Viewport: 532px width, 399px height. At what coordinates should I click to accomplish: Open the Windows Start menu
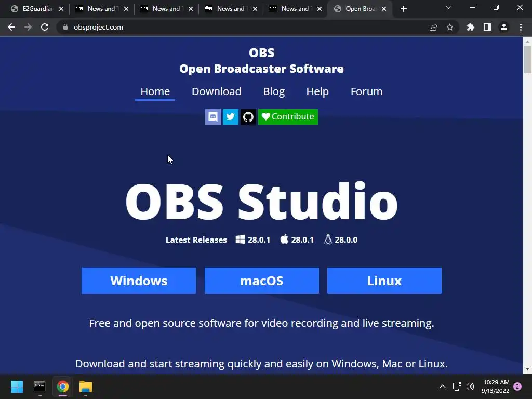tap(17, 387)
